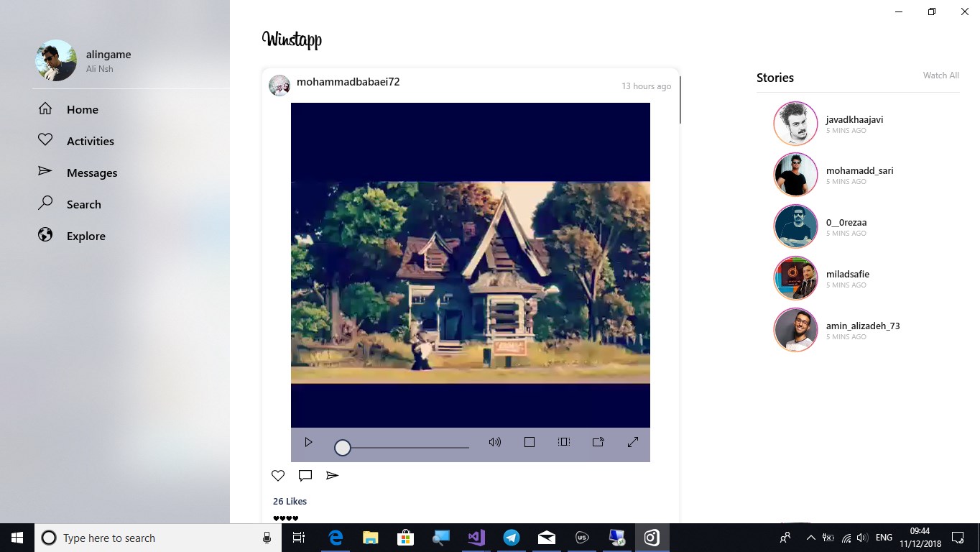The width and height of the screenshot is (980, 552).
Task: Open File Explorer from taskbar
Action: 371,538
